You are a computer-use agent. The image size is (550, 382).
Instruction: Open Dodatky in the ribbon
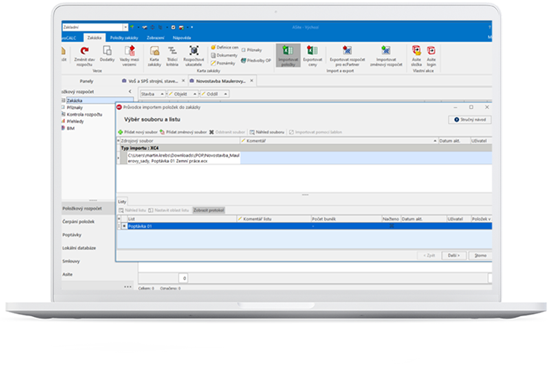point(107,54)
